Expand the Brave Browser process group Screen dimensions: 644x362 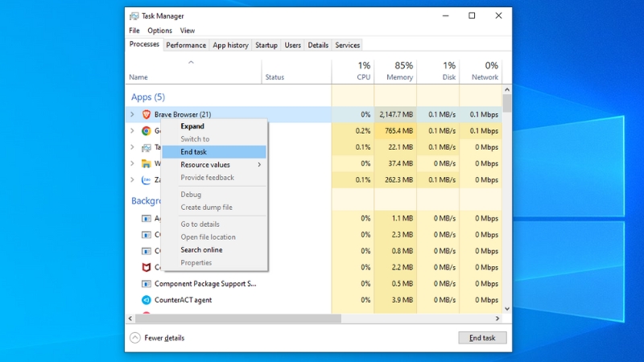133,115
